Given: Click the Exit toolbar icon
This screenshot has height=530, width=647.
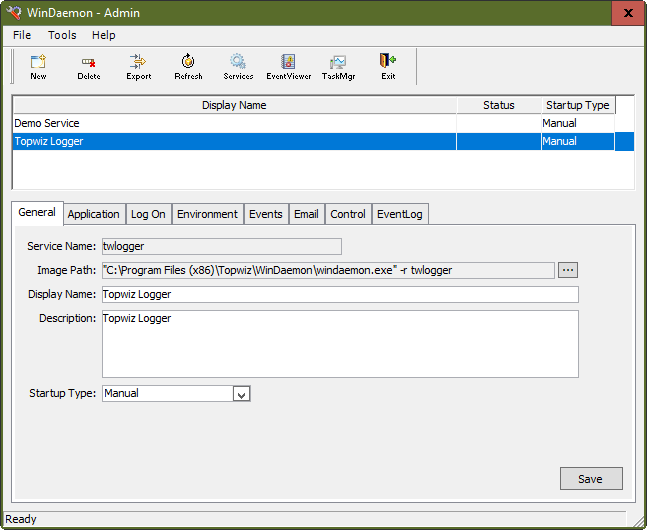Looking at the screenshot, I should [x=388, y=67].
